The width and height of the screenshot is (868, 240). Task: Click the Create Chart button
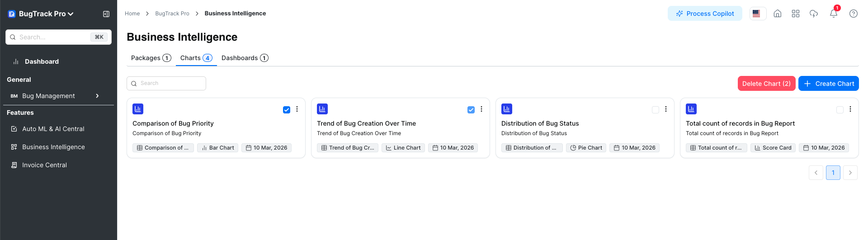coord(828,84)
